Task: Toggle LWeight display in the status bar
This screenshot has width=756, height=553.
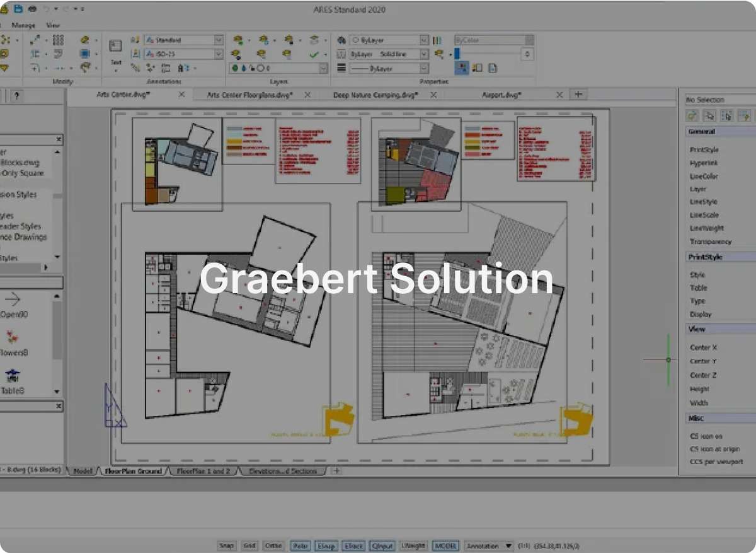Action: pos(413,546)
